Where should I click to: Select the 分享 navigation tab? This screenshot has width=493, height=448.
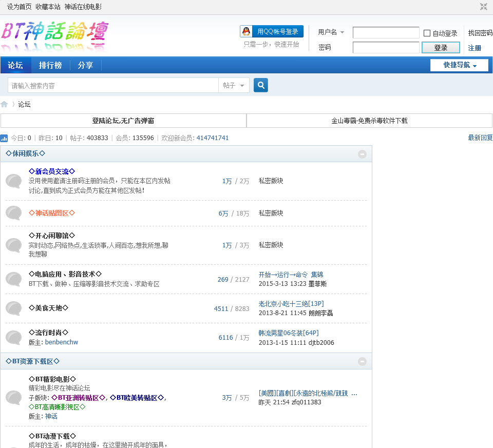click(86, 65)
